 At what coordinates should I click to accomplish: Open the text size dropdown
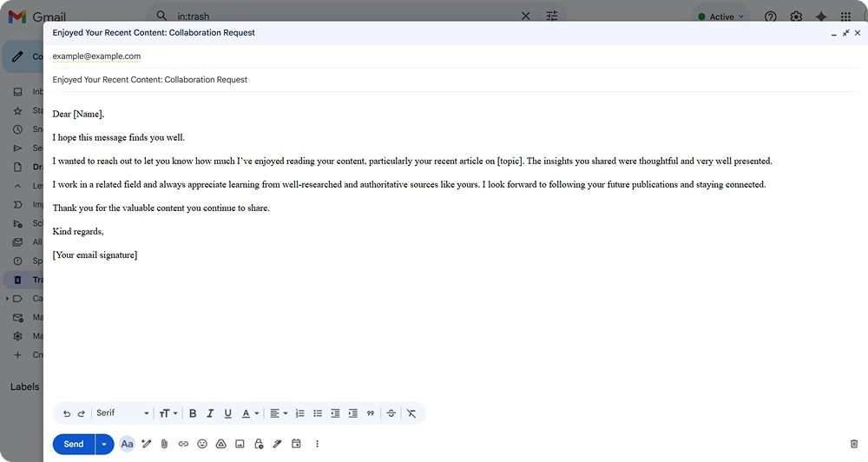168,413
